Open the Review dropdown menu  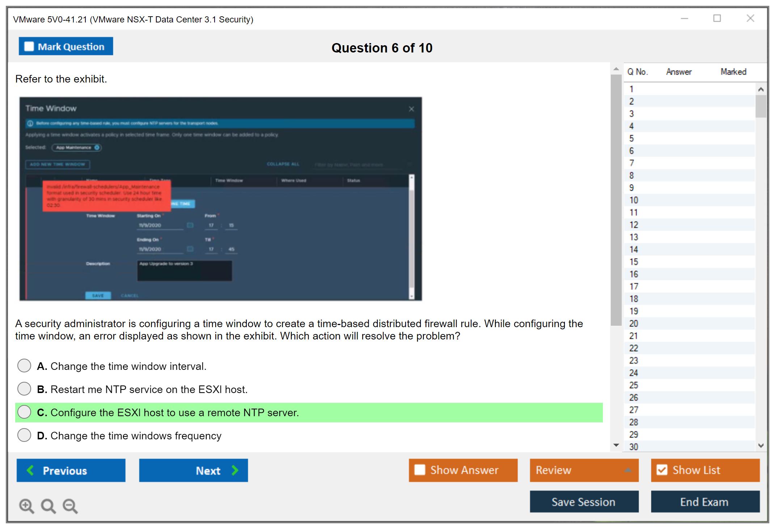pos(584,470)
